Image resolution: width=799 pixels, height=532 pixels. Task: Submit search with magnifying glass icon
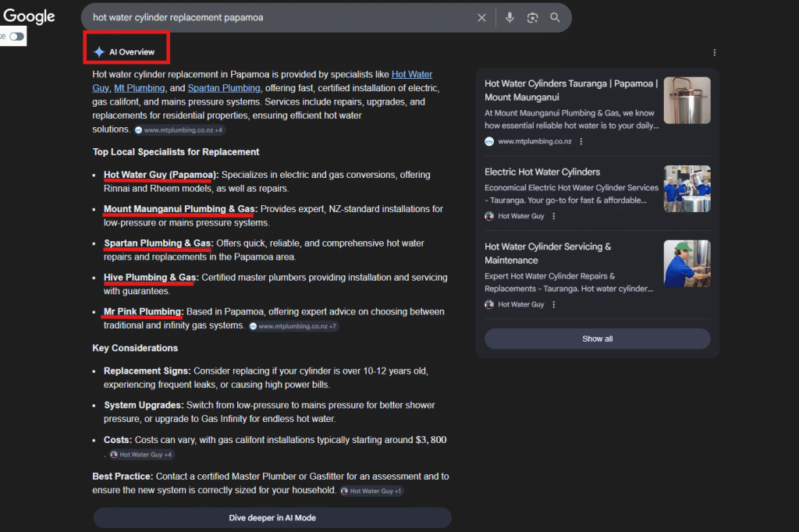[x=555, y=17]
